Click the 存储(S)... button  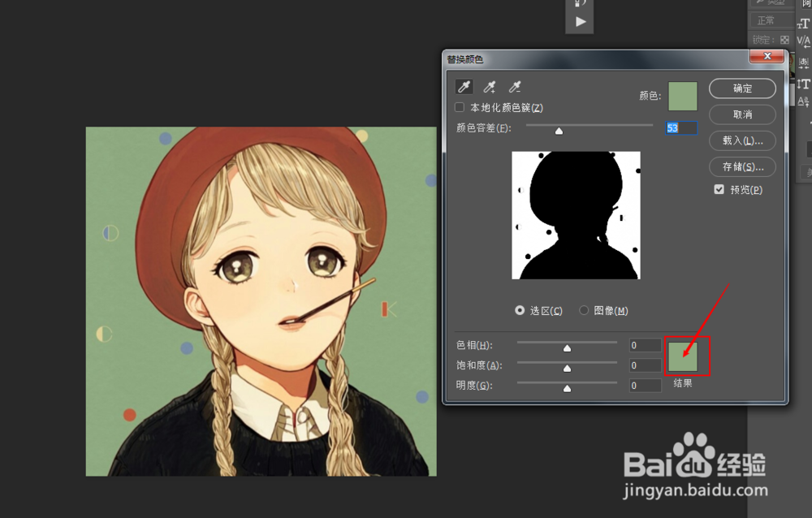coord(742,166)
